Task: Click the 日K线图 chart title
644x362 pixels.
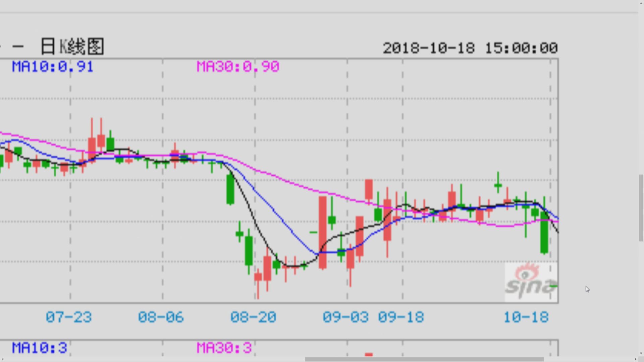Action: pyautogui.click(x=72, y=47)
